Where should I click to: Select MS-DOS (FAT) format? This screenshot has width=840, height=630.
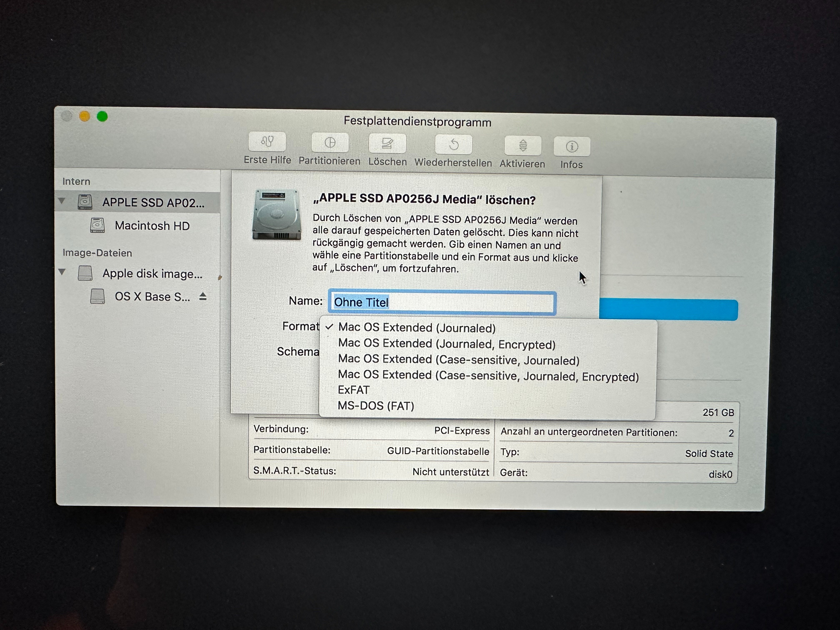click(x=376, y=406)
